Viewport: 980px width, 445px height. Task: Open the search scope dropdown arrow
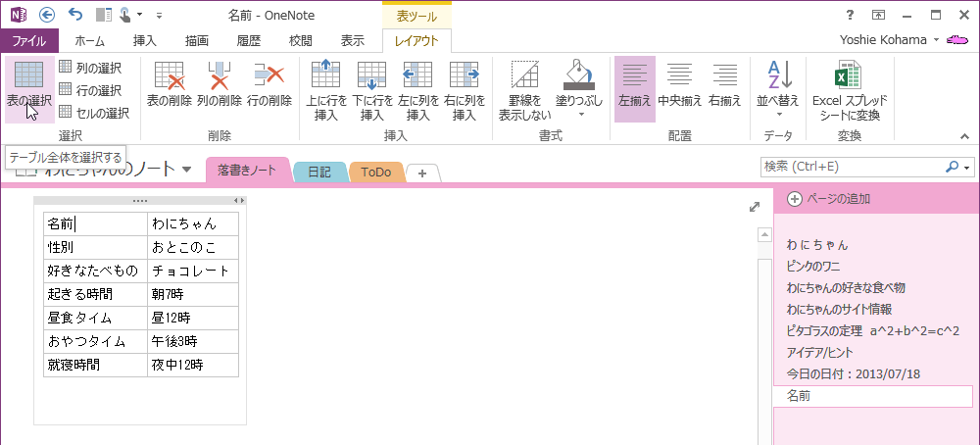pos(967,168)
